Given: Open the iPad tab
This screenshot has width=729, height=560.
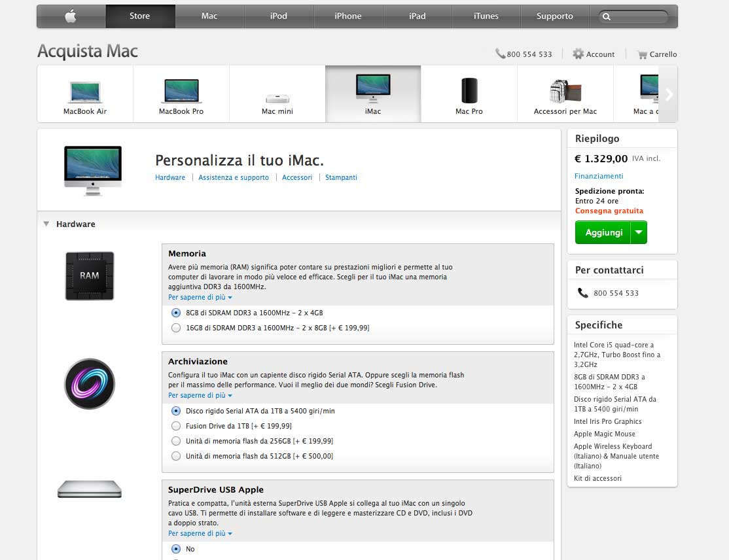Looking at the screenshot, I should tap(417, 16).
